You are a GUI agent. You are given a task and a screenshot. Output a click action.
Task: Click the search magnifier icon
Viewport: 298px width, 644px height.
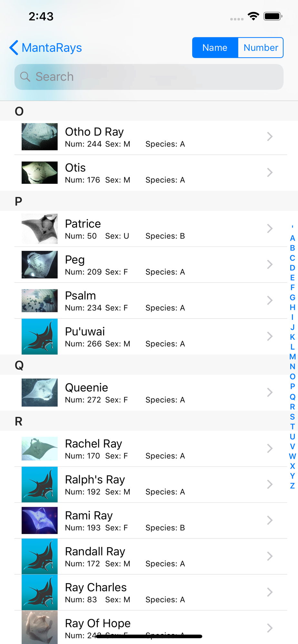25,77
